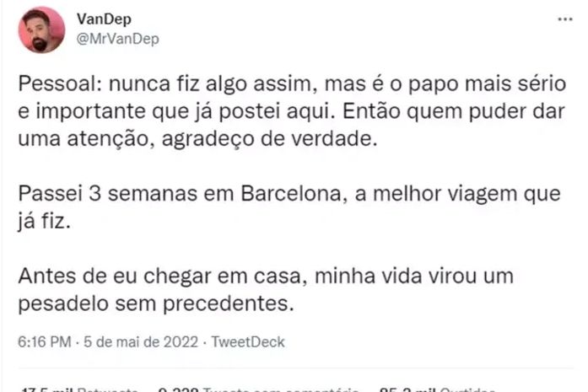Click the 6:16 PM timestamp
The image size is (588, 392).
tap(43, 342)
